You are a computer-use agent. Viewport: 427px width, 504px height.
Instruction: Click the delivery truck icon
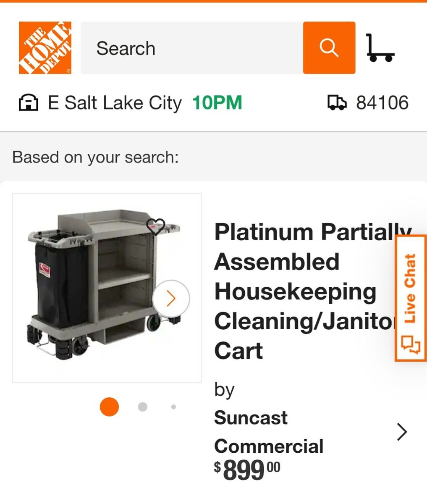pyautogui.click(x=337, y=103)
